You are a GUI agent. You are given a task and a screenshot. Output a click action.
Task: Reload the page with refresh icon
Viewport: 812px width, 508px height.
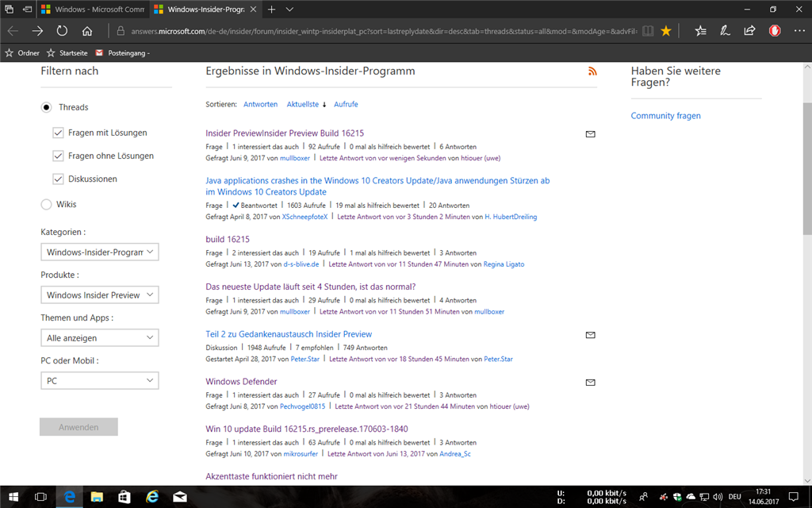(62, 31)
